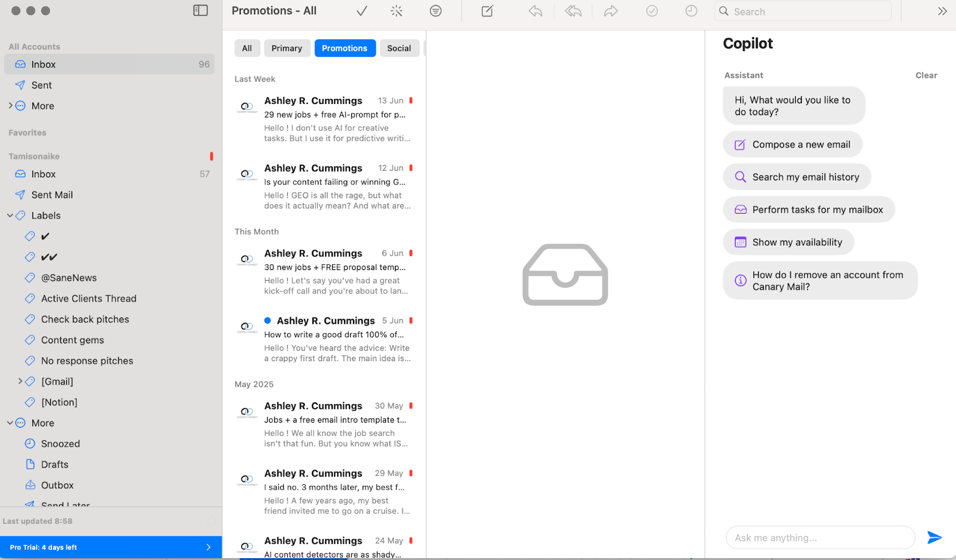Image resolution: width=956 pixels, height=560 pixels.
Task: Mark all as read checkmark icon
Action: pyautogui.click(x=361, y=11)
